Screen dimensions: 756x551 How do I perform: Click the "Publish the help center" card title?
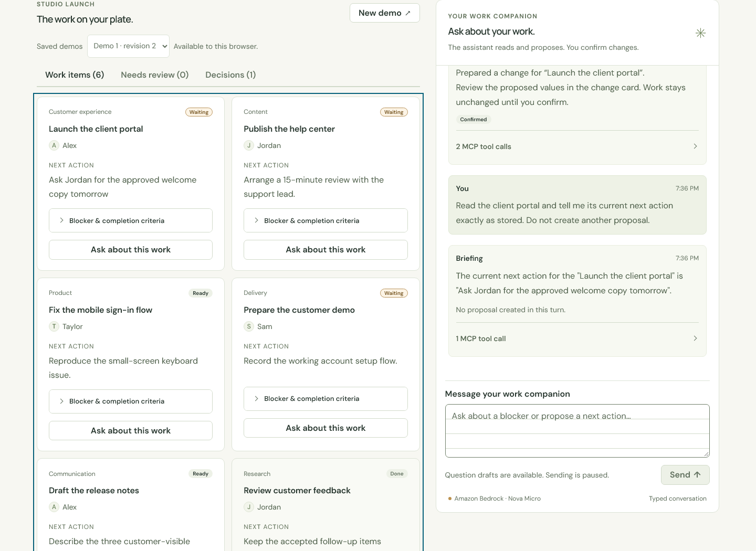point(289,129)
